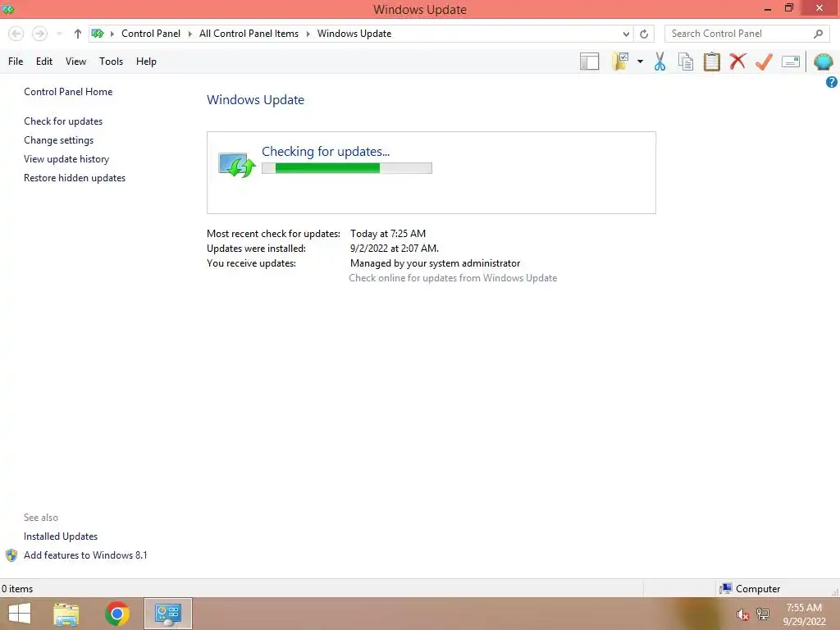The width and height of the screenshot is (840, 630).
Task: Open Change settings
Action: tap(58, 140)
